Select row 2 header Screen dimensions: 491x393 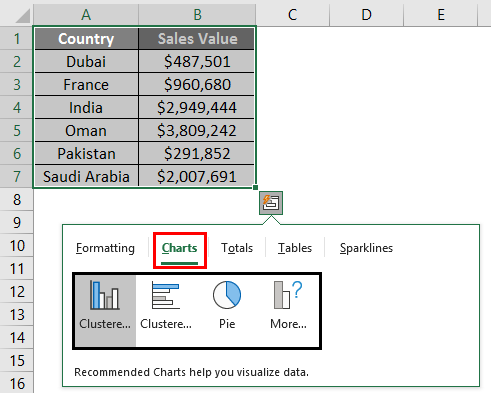[x=17, y=62]
